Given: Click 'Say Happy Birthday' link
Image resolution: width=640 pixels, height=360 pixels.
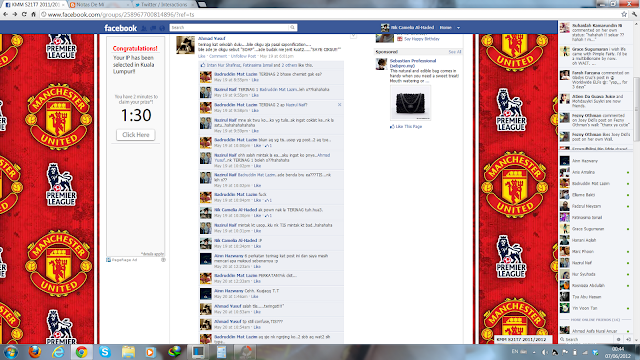Looking at the screenshot, I should (422, 39).
